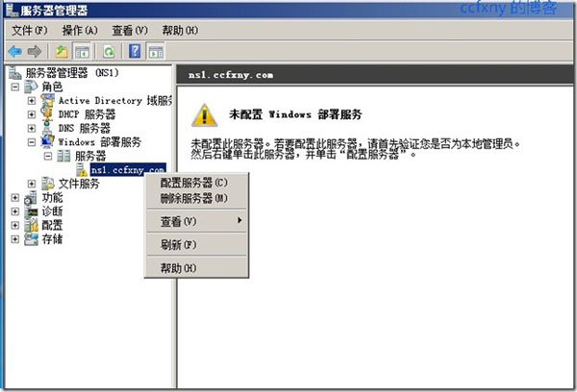
Task: Click the ns1.ccfxny.com warning server icon
Action: [82, 170]
